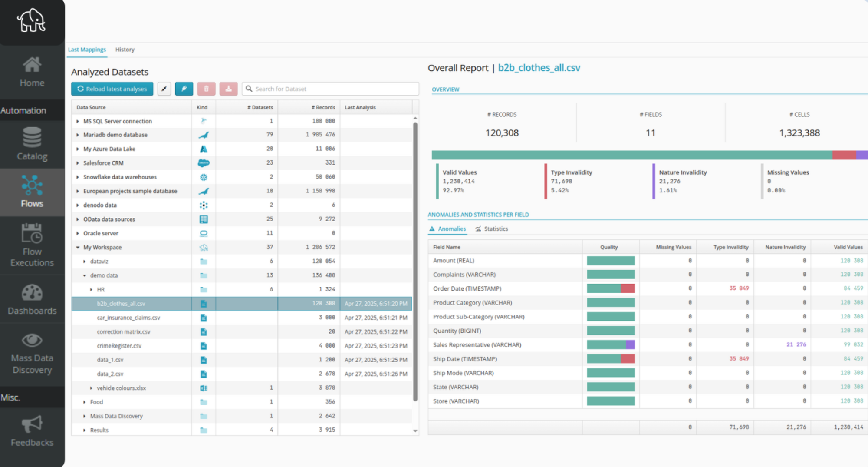The width and height of the screenshot is (868, 467).
Task: Click the blue plug analysis button
Action: [184, 89]
